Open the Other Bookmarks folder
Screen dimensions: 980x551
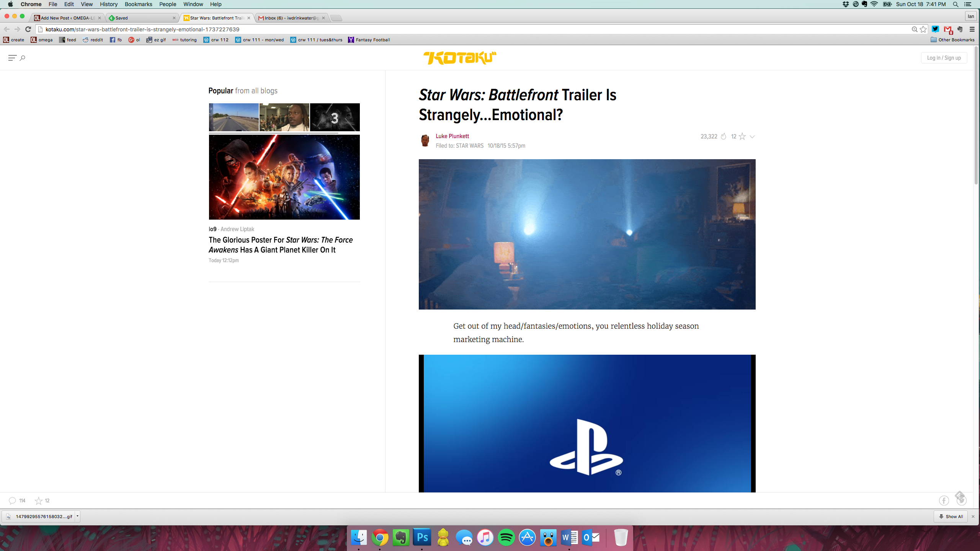point(952,40)
